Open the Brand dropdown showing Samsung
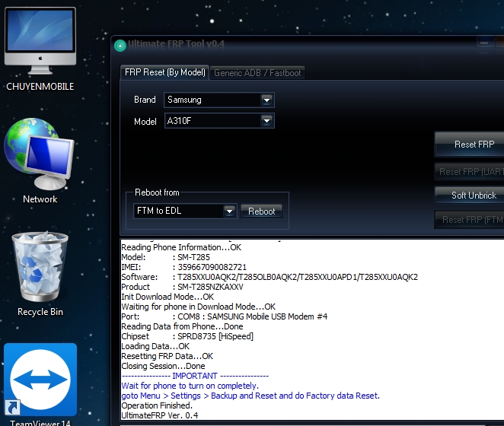 click(x=219, y=100)
